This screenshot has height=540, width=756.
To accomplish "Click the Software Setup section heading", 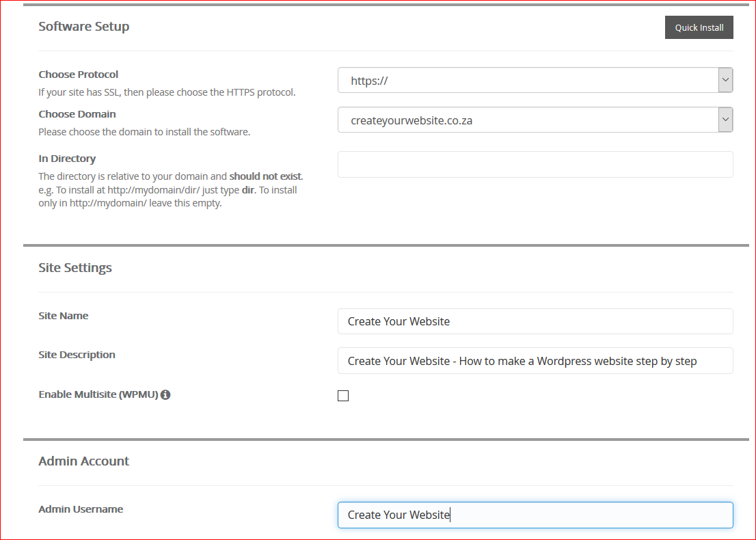I will (83, 27).
